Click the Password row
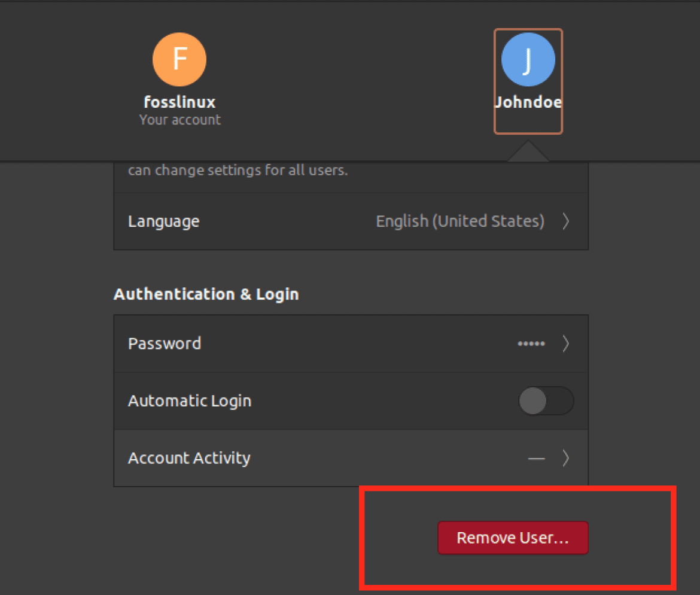Image resolution: width=700 pixels, height=595 pixels. click(x=165, y=343)
